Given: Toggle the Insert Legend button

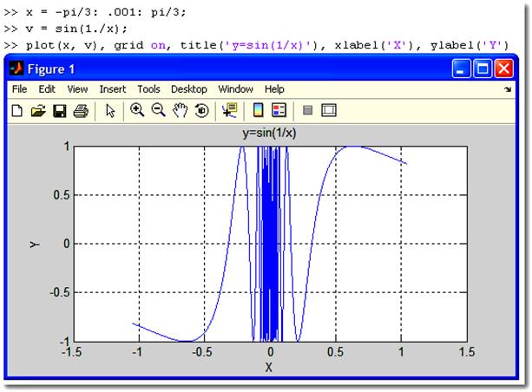Looking at the screenshot, I should 279,110.
